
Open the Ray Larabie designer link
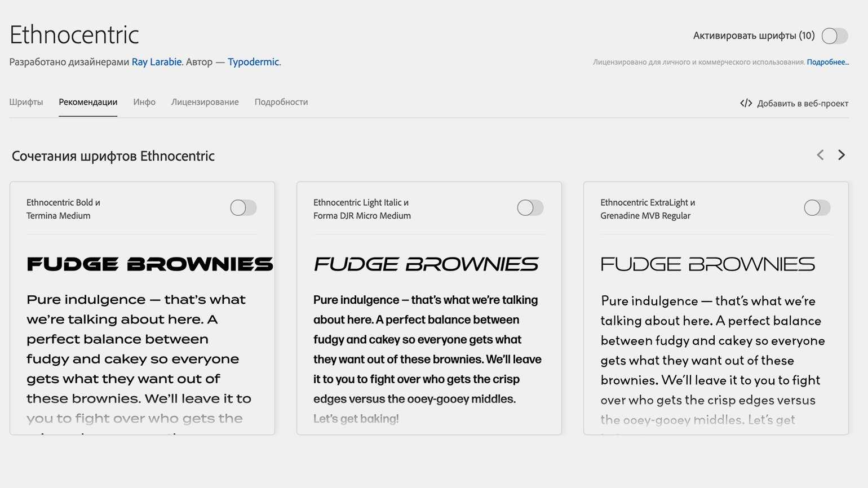click(x=157, y=62)
